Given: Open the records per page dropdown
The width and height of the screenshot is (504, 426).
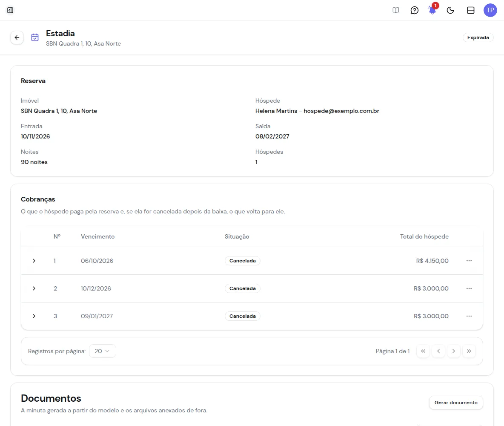Looking at the screenshot, I should click(x=102, y=351).
